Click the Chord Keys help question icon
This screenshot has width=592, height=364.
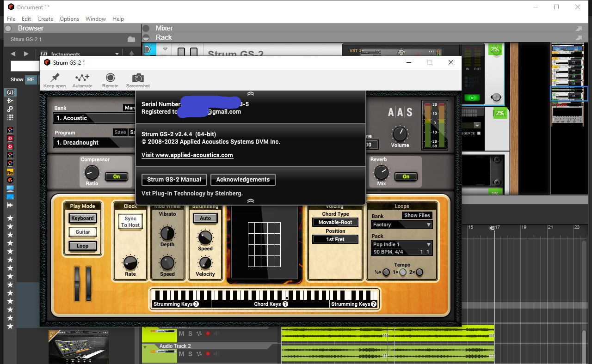[285, 304]
